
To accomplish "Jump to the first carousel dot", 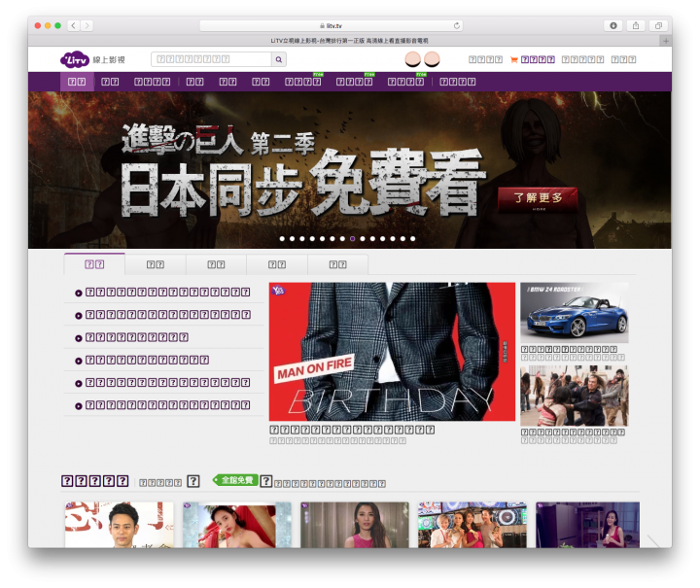I will pos(282,239).
